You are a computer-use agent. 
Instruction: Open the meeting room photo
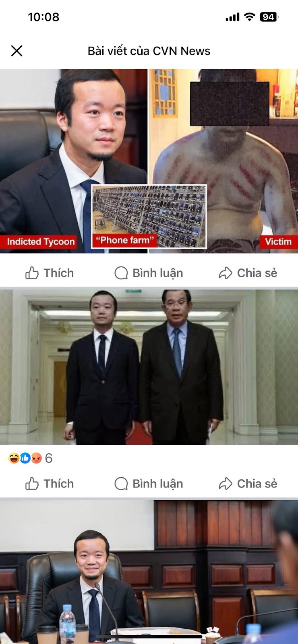pos(149,572)
